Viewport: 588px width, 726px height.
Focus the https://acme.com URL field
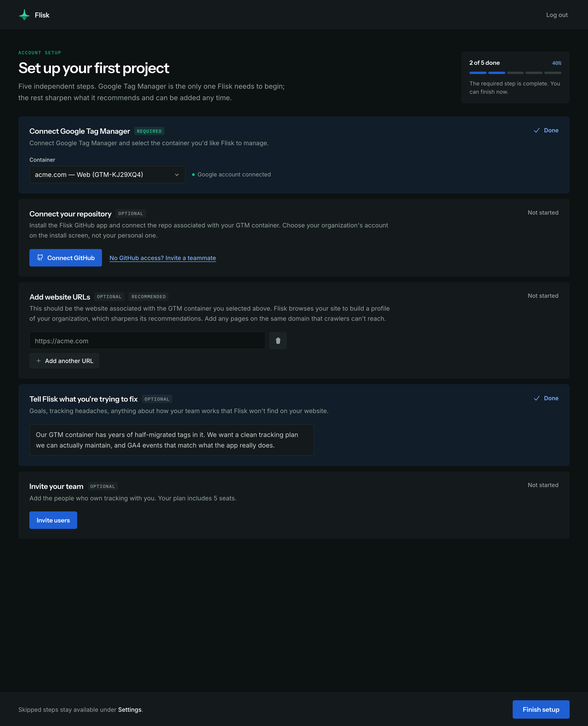click(x=147, y=340)
